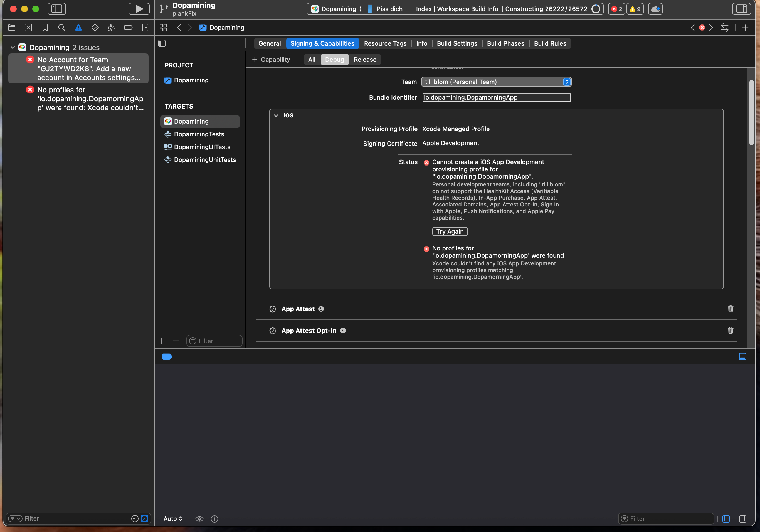Open the Debug navigator spray icon
The width and height of the screenshot is (760, 532).
click(x=112, y=28)
